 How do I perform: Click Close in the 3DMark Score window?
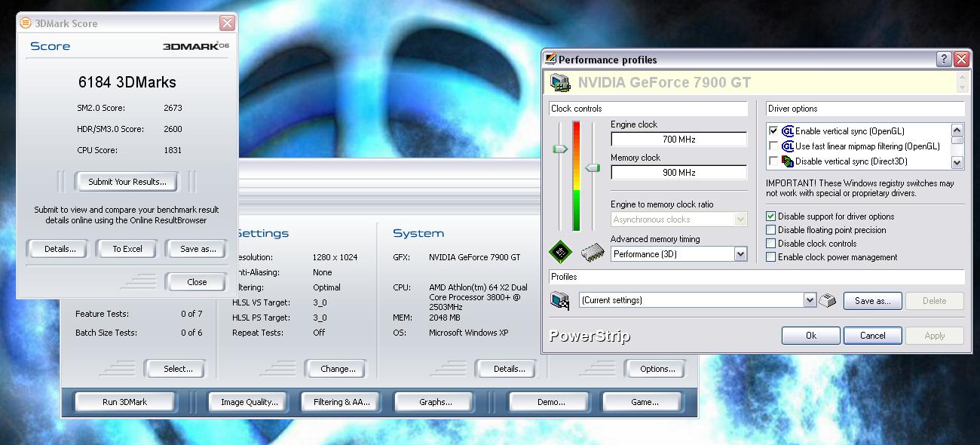pos(197,282)
